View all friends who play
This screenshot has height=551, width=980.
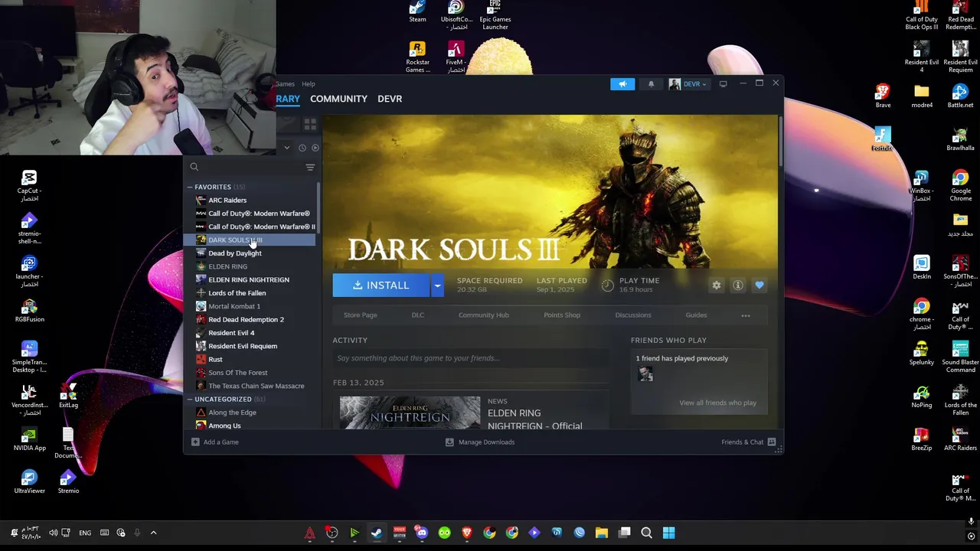point(717,403)
